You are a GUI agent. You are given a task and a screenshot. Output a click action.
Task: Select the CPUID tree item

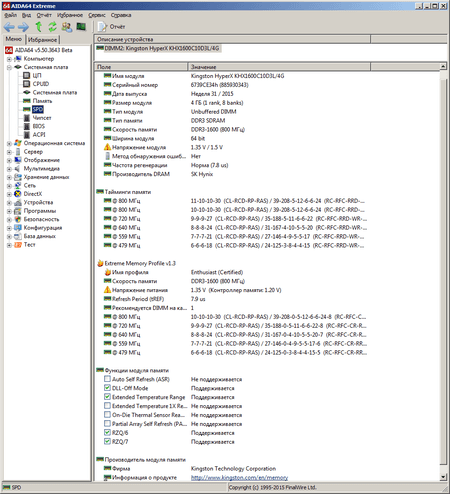pyautogui.click(x=41, y=84)
